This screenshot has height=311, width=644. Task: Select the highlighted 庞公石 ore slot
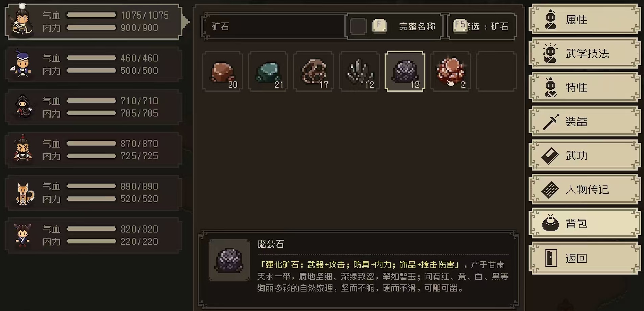pyautogui.click(x=405, y=72)
